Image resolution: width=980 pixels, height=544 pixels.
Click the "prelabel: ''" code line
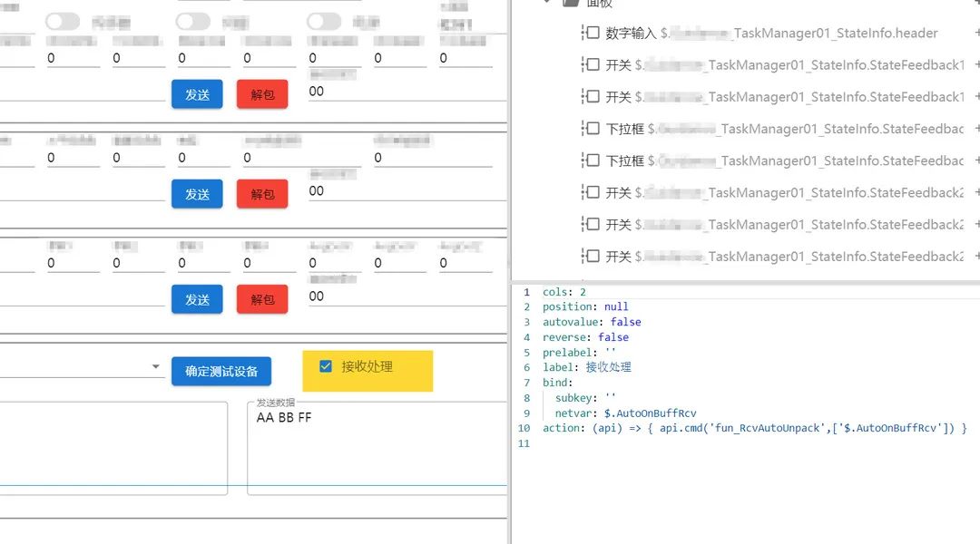[x=579, y=353]
